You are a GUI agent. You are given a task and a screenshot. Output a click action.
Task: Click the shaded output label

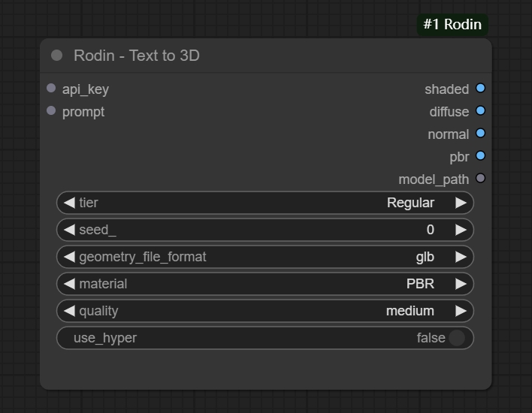(x=447, y=89)
